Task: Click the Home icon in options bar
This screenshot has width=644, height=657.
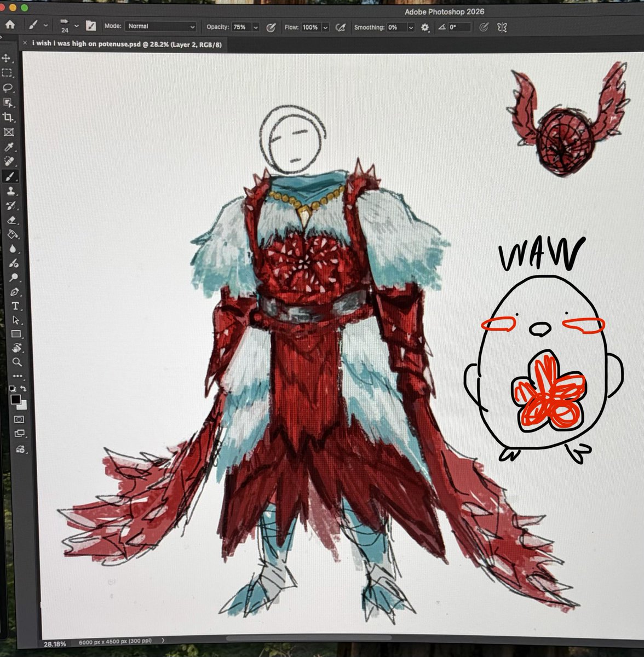Action: (9, 25)
